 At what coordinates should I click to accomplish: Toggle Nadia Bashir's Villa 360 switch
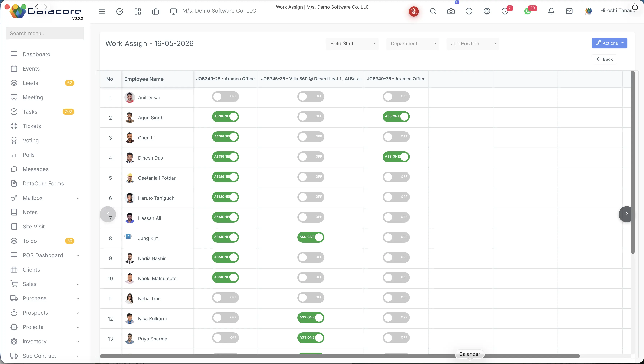pos(311,257)
